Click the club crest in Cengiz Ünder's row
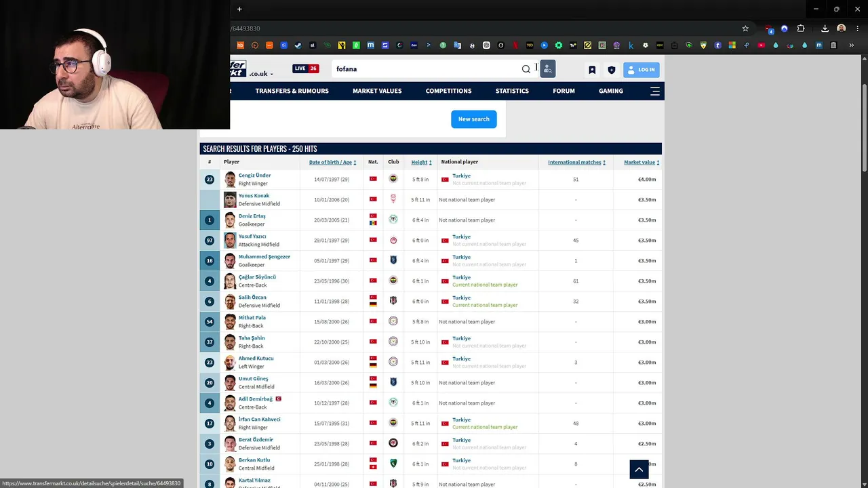This screenshot has height=488, width=868. click(x=393, y=179)
